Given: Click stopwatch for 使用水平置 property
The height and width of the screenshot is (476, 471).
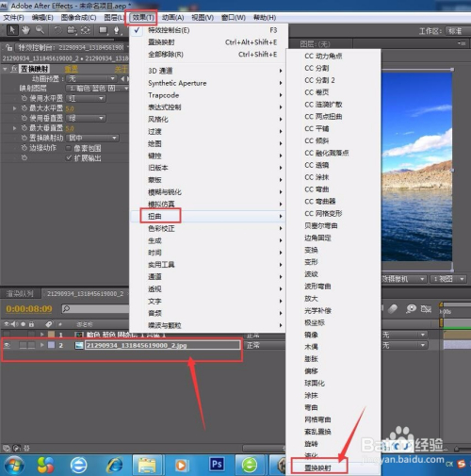Looking at the screenshot, I should click(x=24, y=98).
